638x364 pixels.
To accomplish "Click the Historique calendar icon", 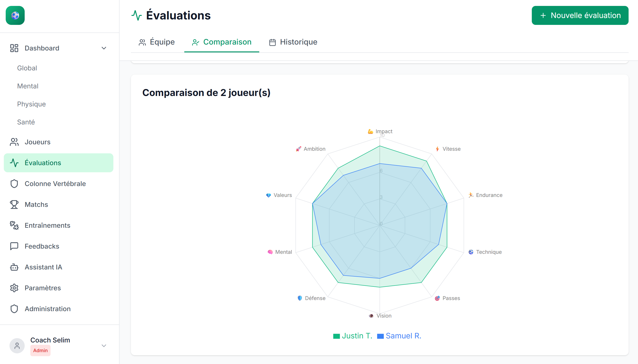I will [273, 42].
